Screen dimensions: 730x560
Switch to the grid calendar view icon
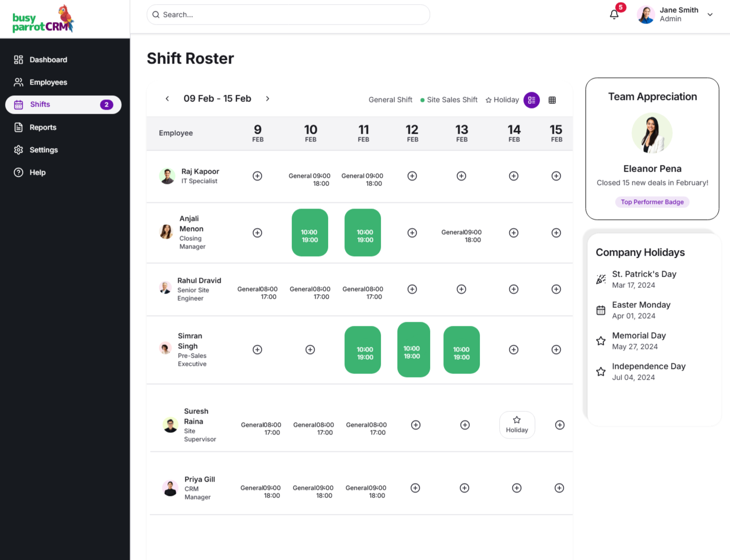552,100
